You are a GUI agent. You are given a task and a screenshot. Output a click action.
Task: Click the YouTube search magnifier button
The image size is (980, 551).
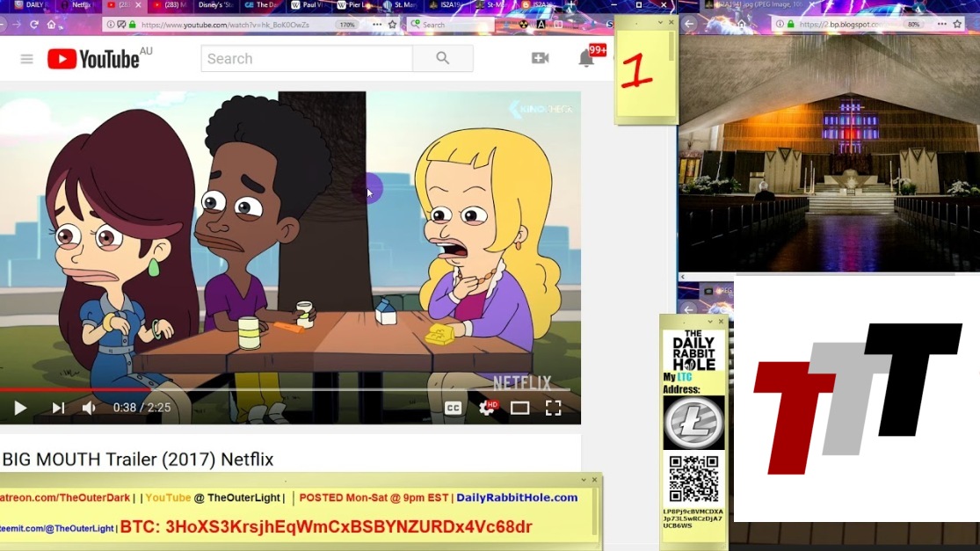coord(443,59)
